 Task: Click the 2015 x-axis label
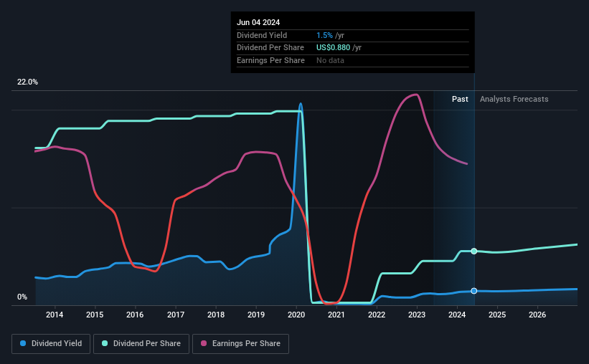(x=95, y=315)
